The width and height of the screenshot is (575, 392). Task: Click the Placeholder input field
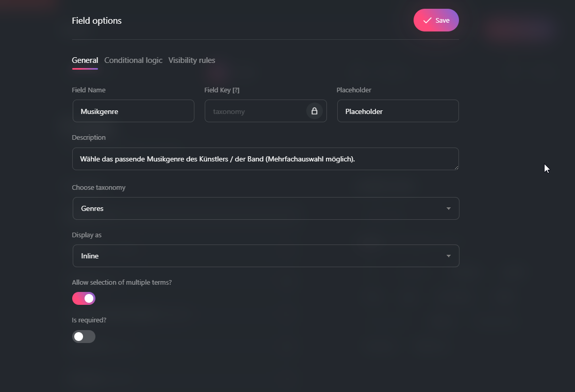click(398, 111)
